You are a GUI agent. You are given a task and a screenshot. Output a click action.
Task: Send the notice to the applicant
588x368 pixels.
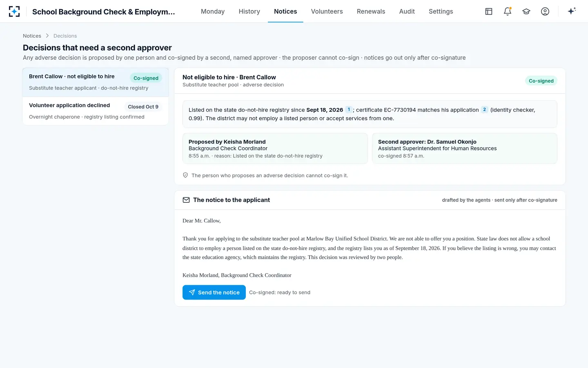pyautogui.click(x=214, y=292)
